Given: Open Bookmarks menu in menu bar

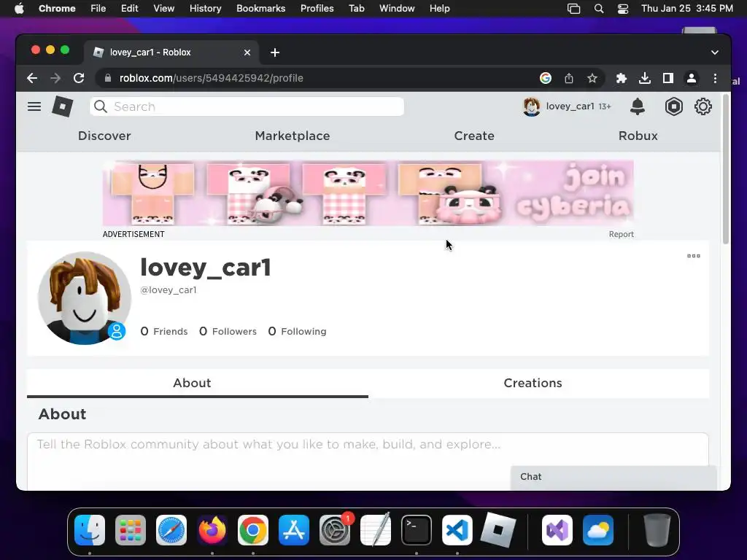Looking at the screenshot, I should [260, 9].
